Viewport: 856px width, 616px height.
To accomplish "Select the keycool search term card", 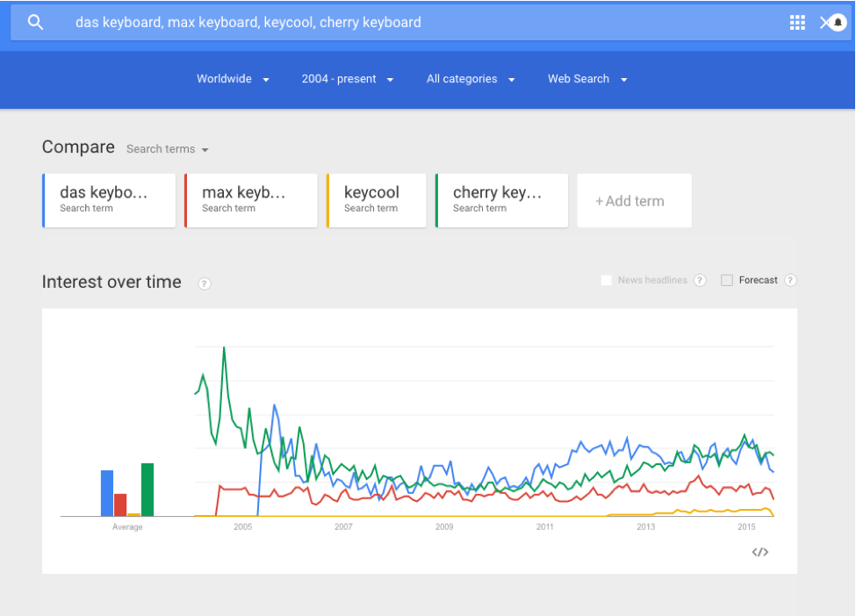I will [376, 201].
